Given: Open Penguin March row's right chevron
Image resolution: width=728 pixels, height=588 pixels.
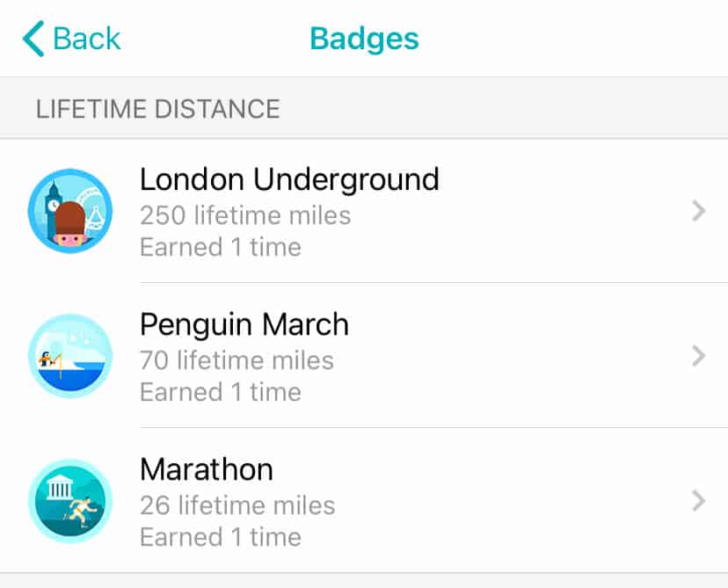Looking at the screenshot, I should click(x=698, y=356).
